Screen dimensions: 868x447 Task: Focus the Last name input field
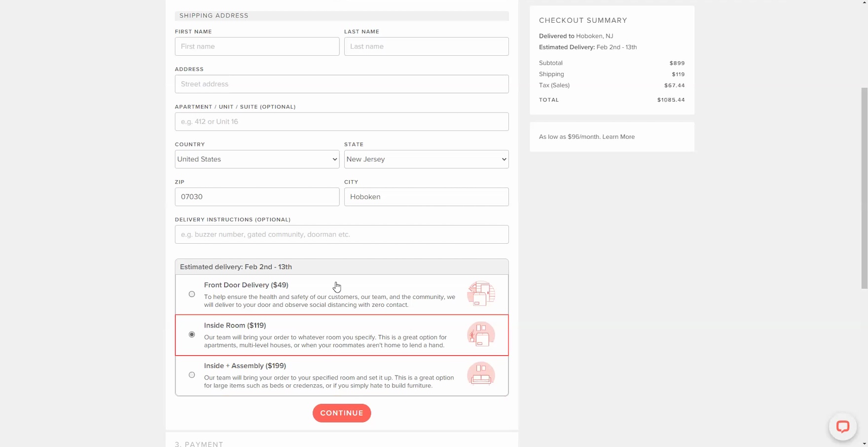click(426, 46)
